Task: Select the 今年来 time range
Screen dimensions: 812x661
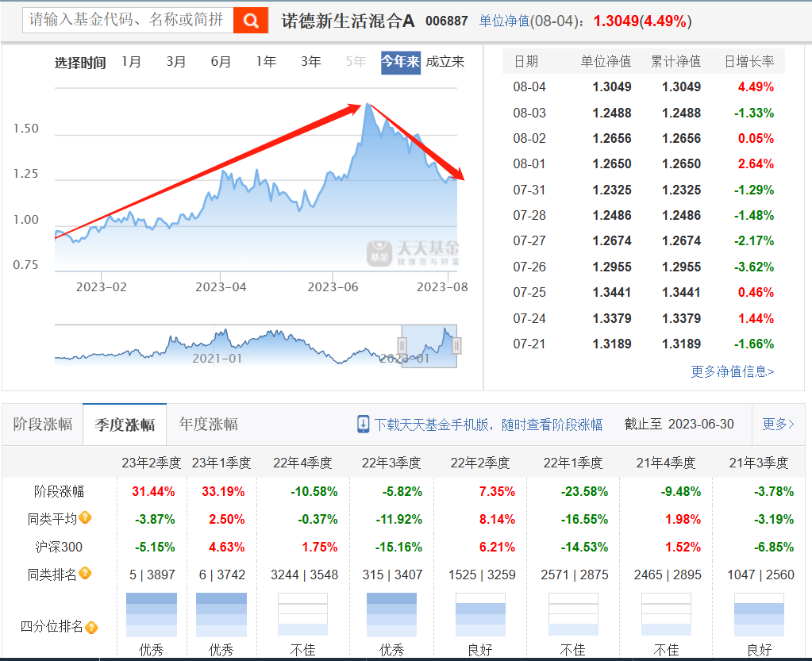Action: [400, 62]
